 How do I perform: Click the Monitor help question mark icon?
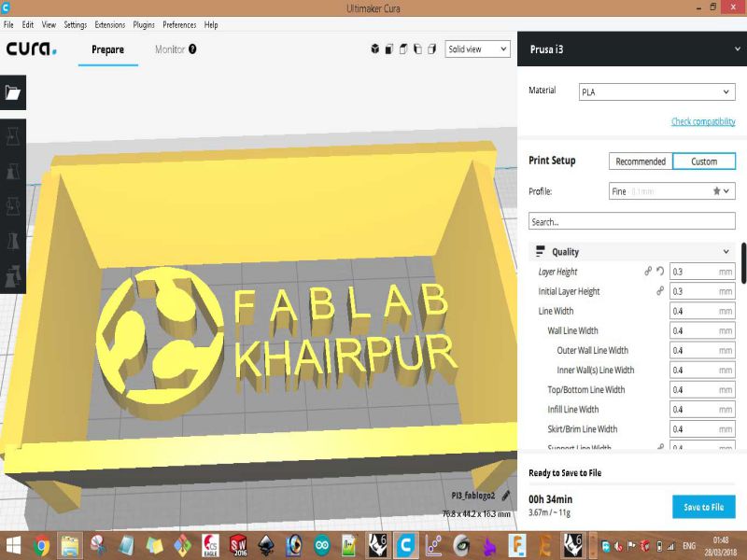click(x=192, y=49)
